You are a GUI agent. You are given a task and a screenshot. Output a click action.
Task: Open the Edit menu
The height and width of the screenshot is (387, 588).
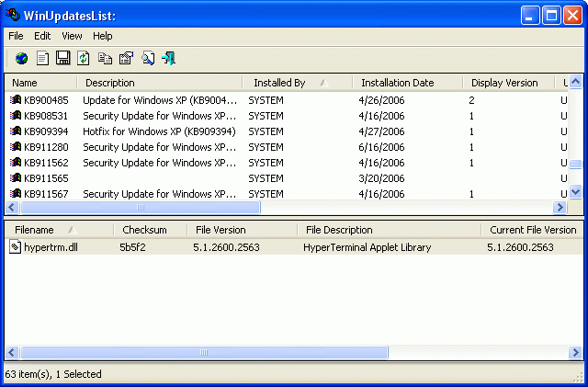[x=42, y=36]
